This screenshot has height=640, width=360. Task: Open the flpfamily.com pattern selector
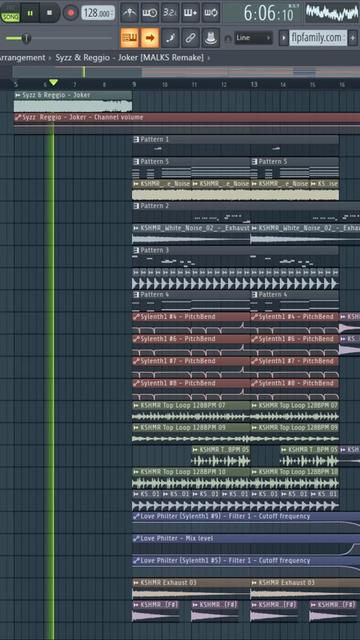318,38
